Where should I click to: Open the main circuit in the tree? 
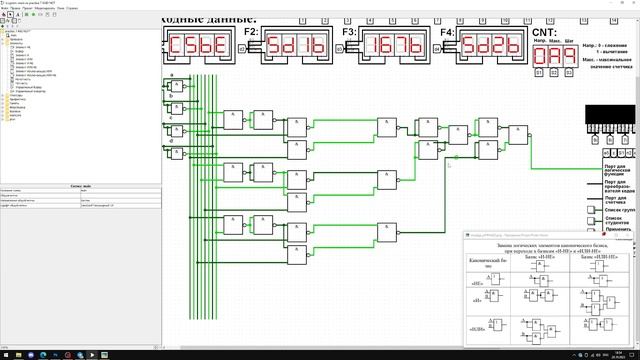(x=13, y=35)
